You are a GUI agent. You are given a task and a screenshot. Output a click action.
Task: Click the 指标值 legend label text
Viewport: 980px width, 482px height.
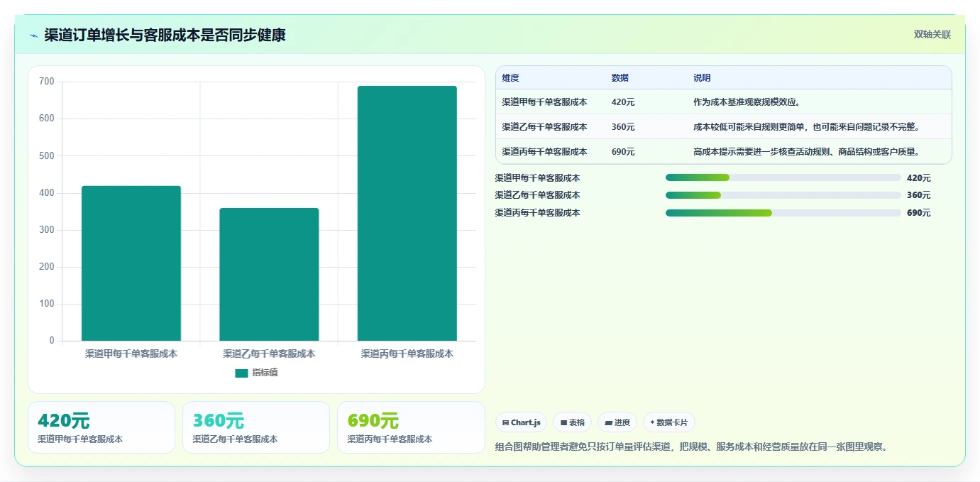point(265,373)
